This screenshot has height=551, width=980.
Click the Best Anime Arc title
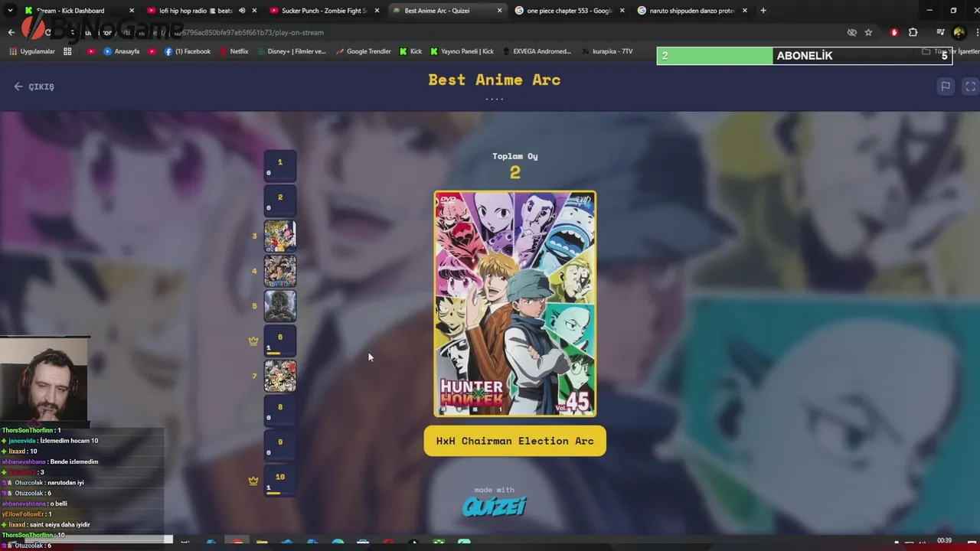494,80
